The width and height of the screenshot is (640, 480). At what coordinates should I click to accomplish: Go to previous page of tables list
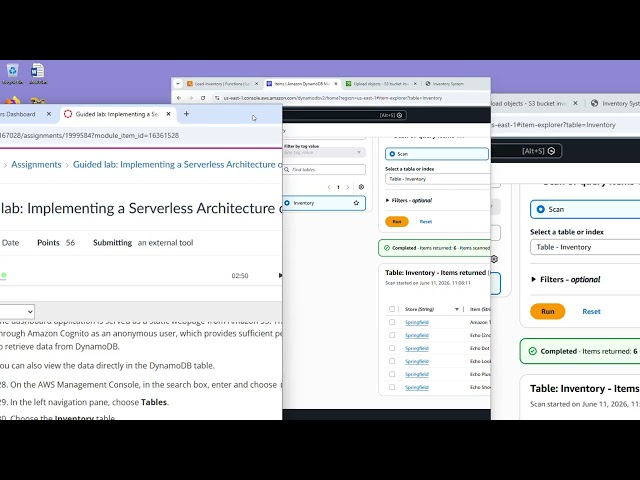329,187
